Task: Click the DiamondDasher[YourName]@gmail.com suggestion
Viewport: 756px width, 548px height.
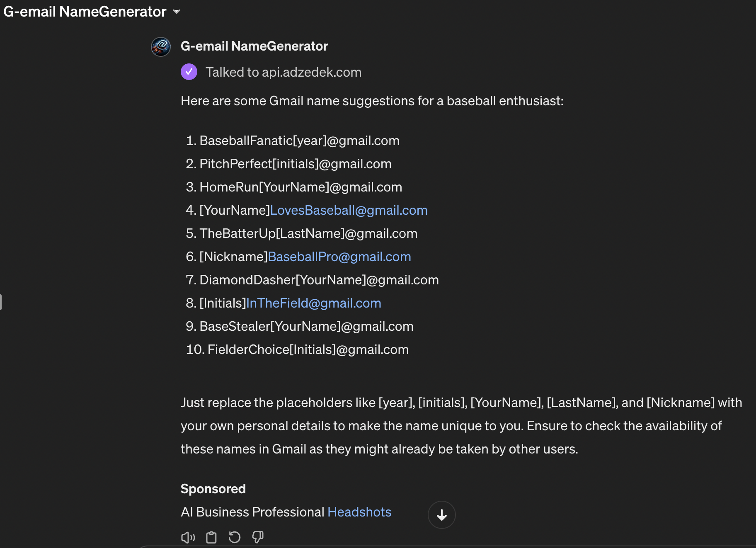Action: coord(319,280)
